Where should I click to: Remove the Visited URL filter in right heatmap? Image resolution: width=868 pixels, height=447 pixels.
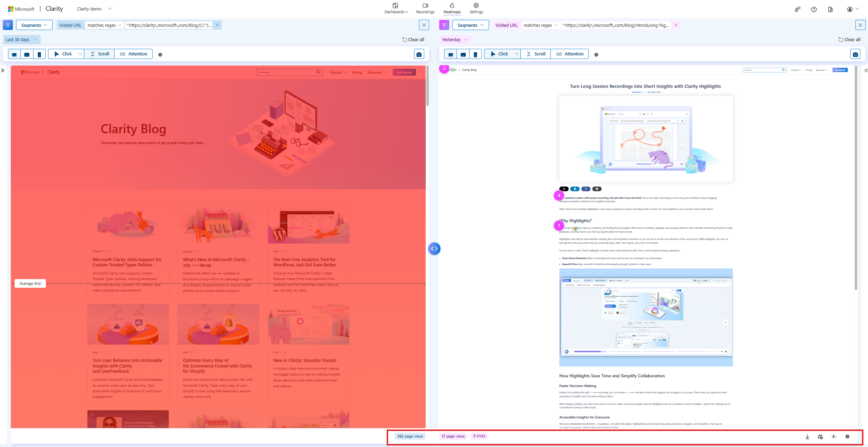coord(676,25)
